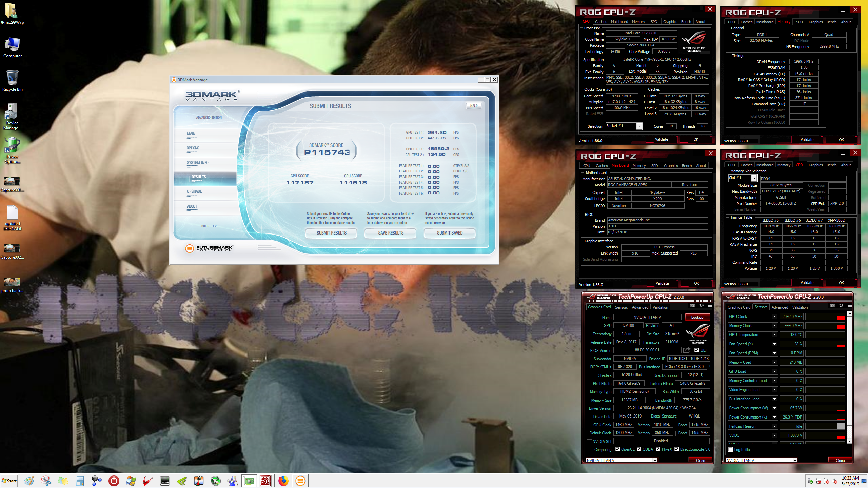Toggle the DirectCompute 5.0 checkbox

coord(677,449)
